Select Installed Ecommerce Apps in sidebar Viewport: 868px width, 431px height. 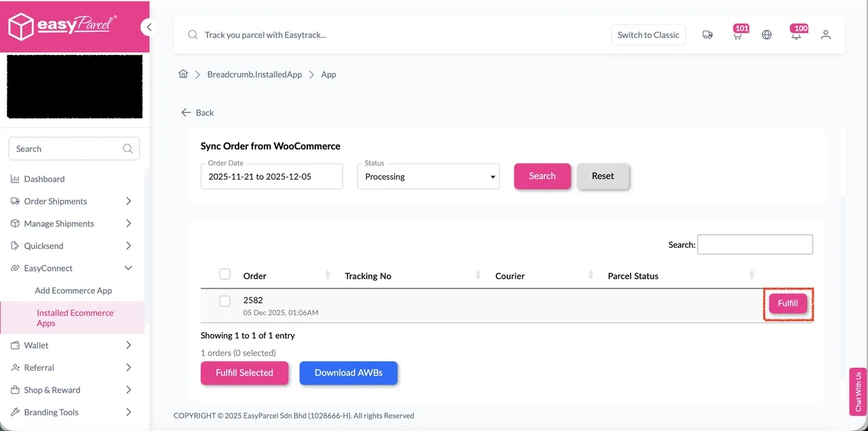pyautogui.click(x=75, y=318)
